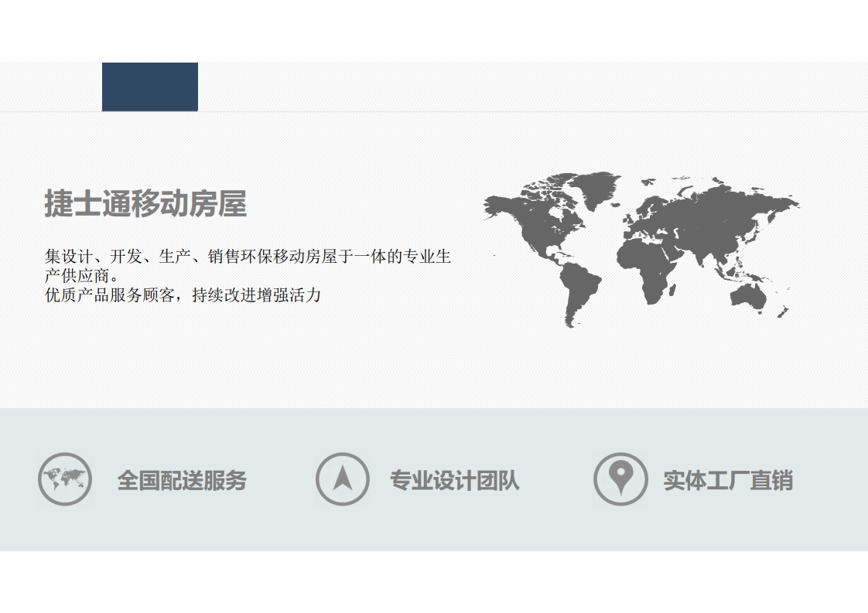Click the 专业设计团队 label
This screenshot has height=613, width=868.
455,480
